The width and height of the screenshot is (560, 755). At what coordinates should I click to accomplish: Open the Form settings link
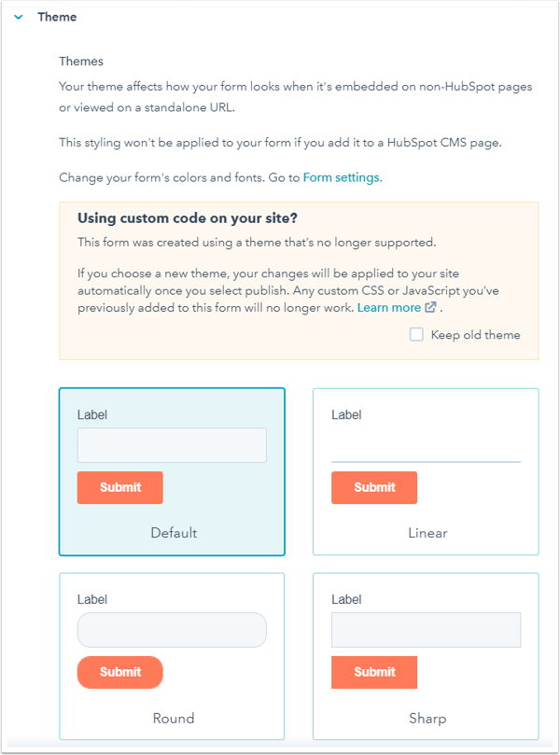pyautogui.click(x=341, y=177)
